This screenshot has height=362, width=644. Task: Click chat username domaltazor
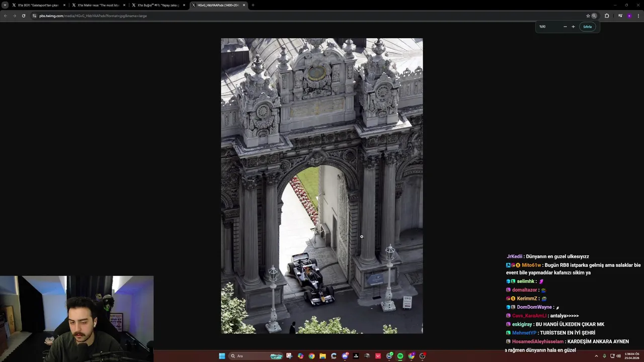point(524,290)
